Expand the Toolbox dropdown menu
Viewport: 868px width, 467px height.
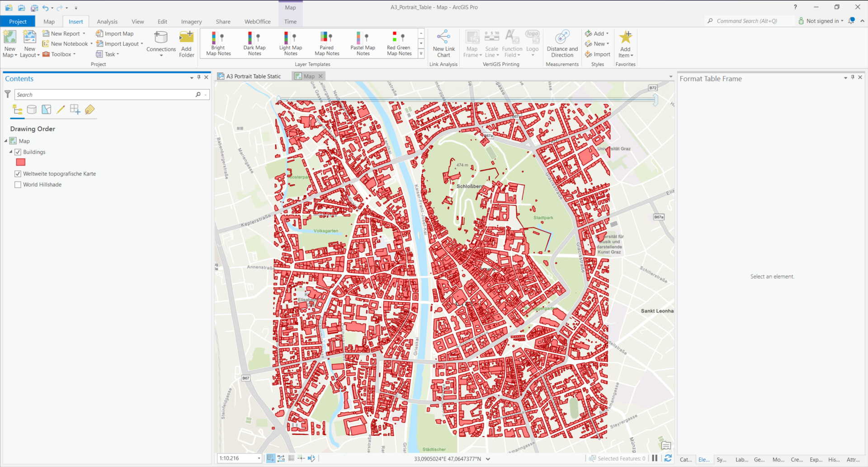coord(74,54)
